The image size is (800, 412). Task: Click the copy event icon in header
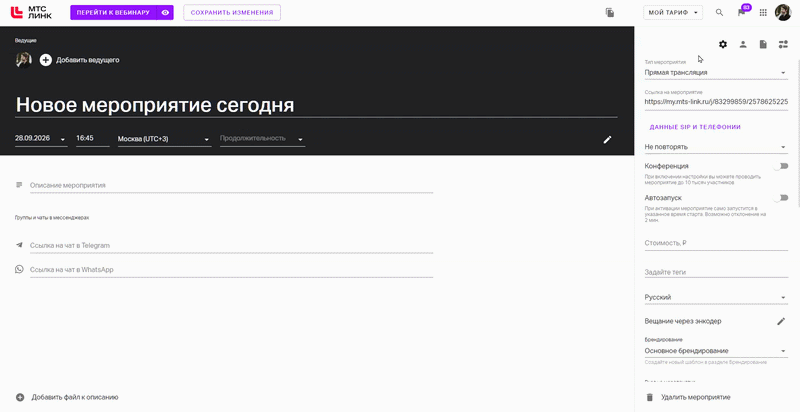610,13
